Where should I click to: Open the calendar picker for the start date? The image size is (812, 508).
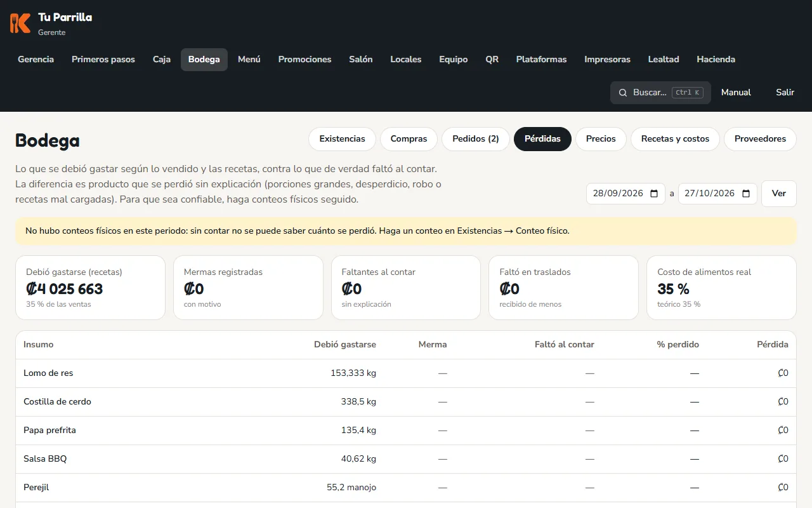click(x=654, y=194)
